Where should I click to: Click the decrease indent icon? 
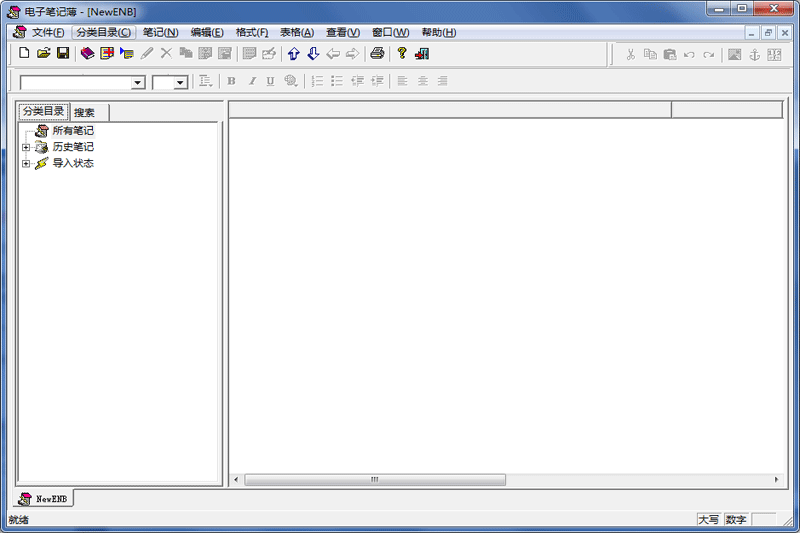click(x=357, y=81)
